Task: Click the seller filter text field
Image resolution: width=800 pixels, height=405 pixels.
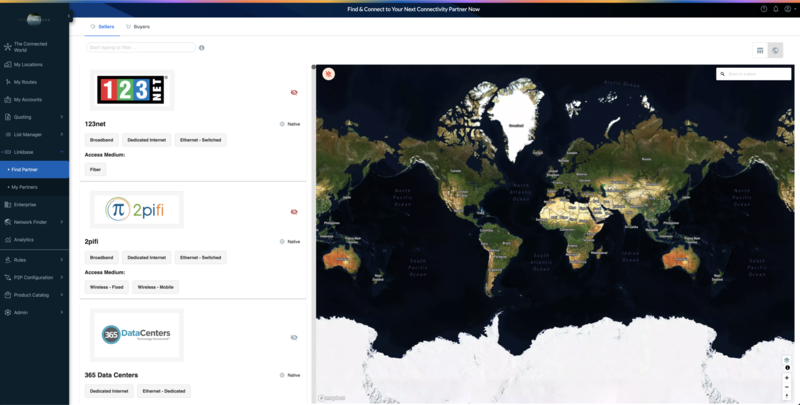Action: point(141,47)
